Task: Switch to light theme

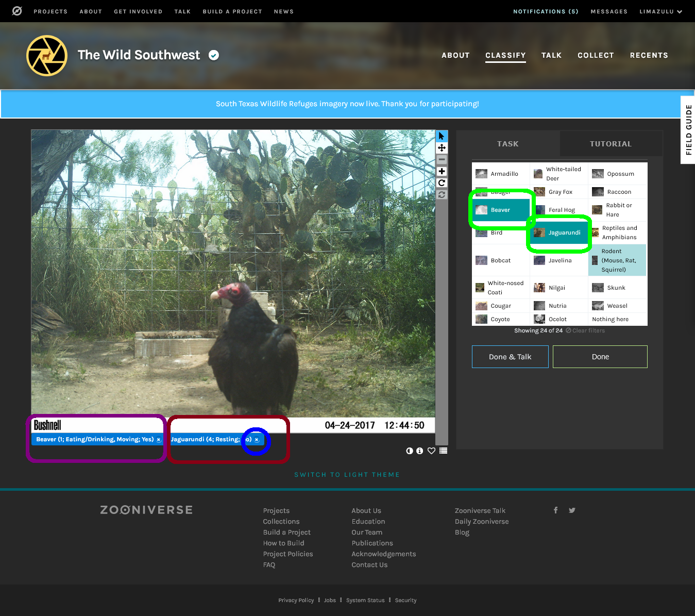Action: 347,475
